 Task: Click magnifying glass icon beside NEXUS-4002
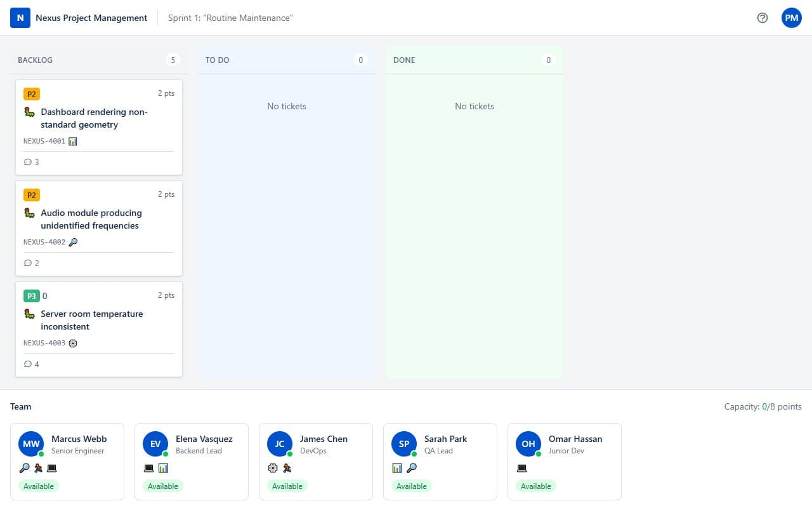pyautogui.click(x=73, y=242)
